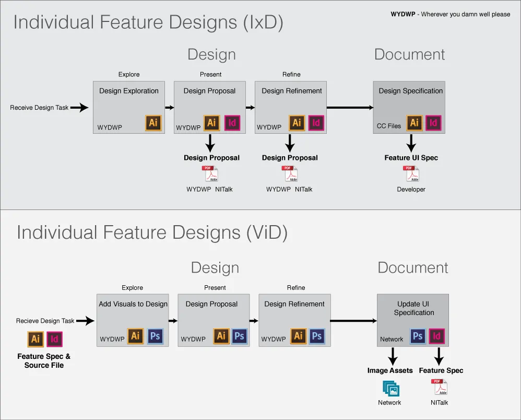Click the Illustrator icon in IxD Design Proposal box
Viewport: 521px width, 420px height.
pyautogui.click(x=211, y=123)
